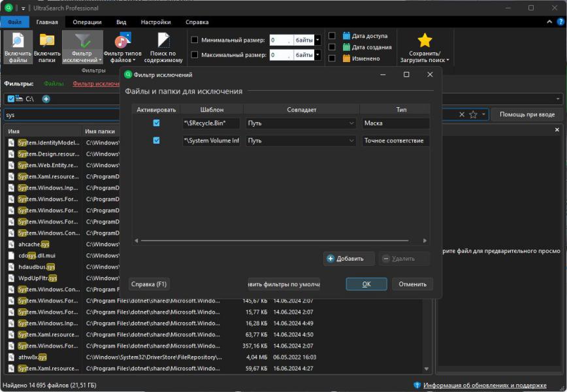
Task: Open the unit dropdown for Максимальный размер
Action: [x=317, y=55]
